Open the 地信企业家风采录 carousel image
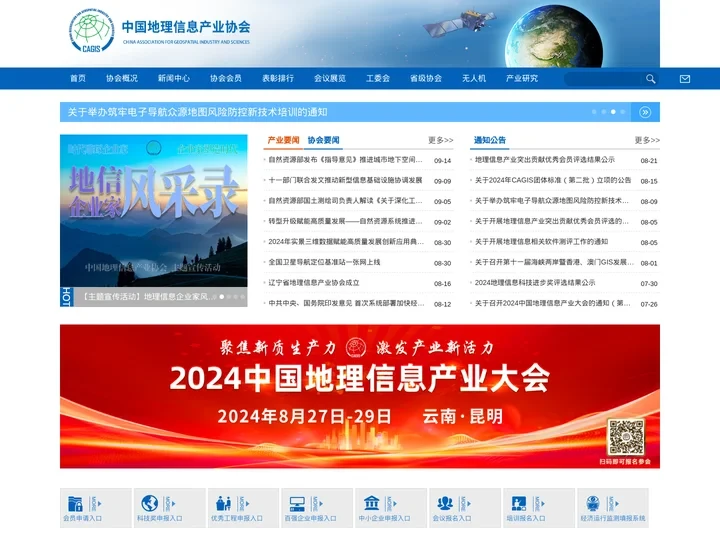The width and height of the screenshot is (720, 540). pos(153,211)
